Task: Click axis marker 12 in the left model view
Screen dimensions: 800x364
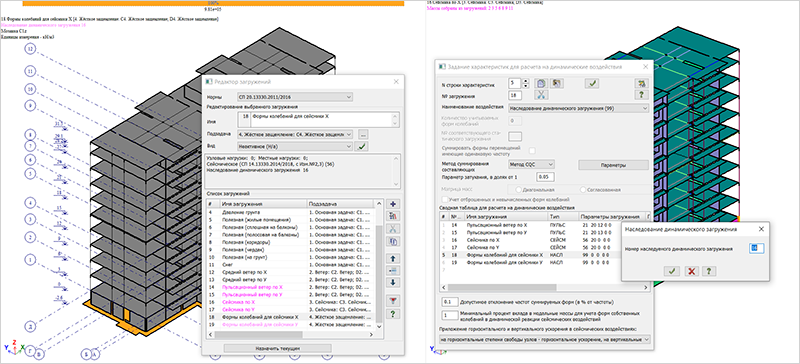Action: click(x=31, y=49)
